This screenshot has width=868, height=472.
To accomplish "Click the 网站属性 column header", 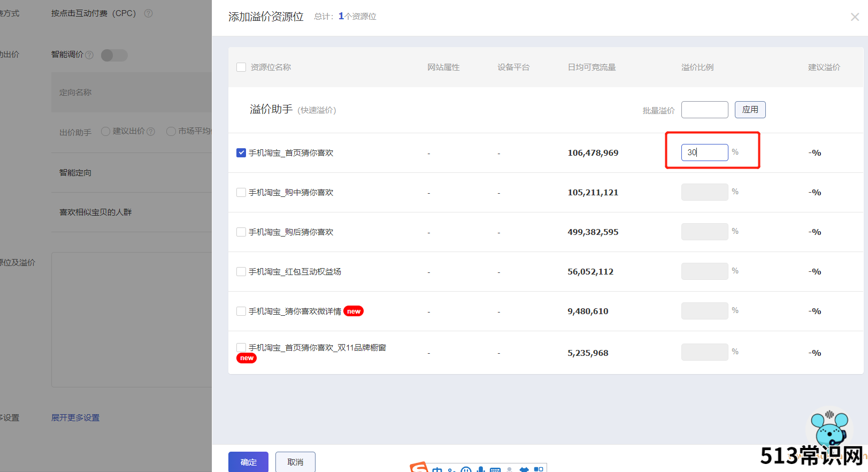I will pos(443,67).
